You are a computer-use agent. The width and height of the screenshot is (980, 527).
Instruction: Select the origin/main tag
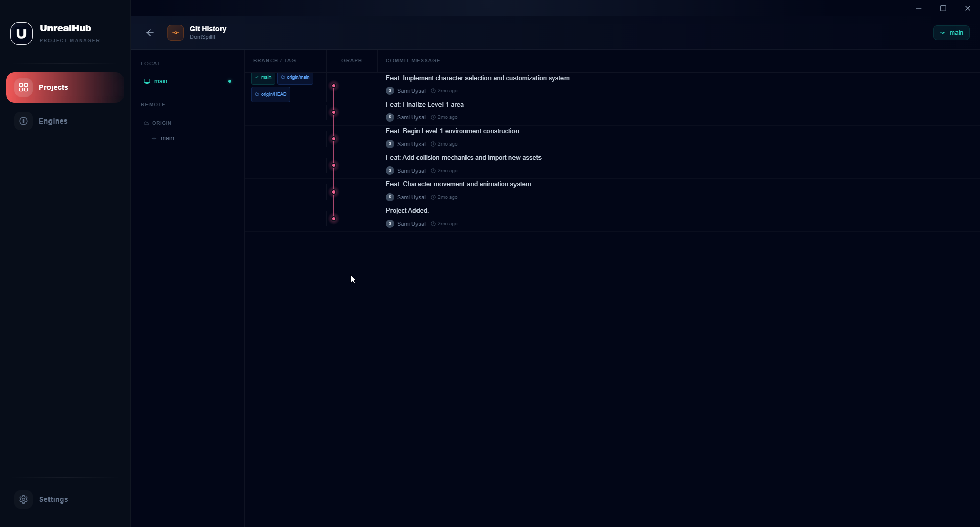coord(295,78)
